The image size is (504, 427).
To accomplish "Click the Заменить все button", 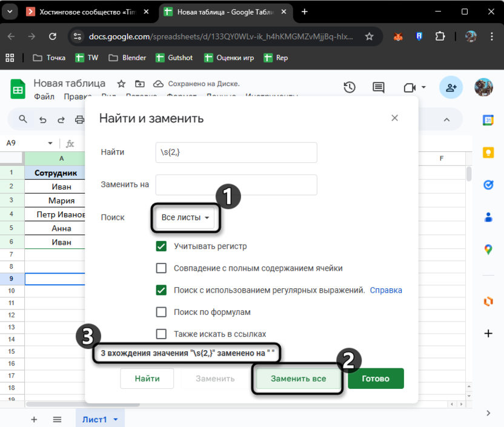I will (298, 379).
